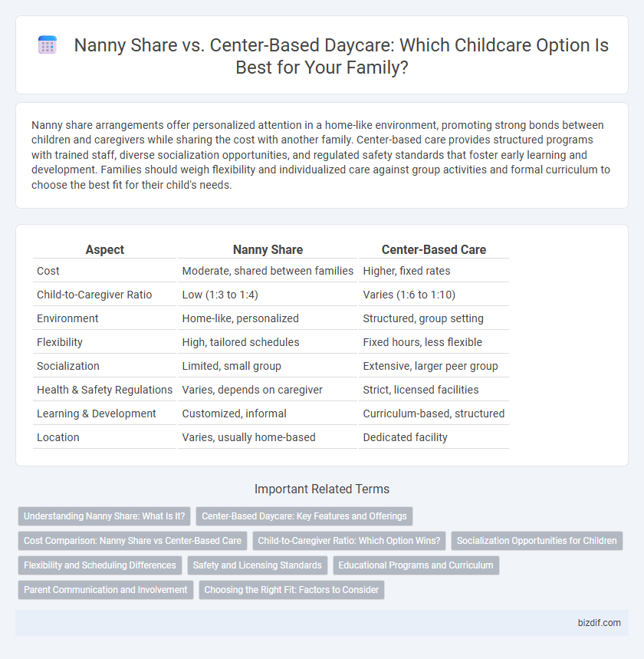Viewport: 644px width, 659px height.
Task: Click the 'Varies (1:6 to 1:10)' cell
Action: pos(433,295)
